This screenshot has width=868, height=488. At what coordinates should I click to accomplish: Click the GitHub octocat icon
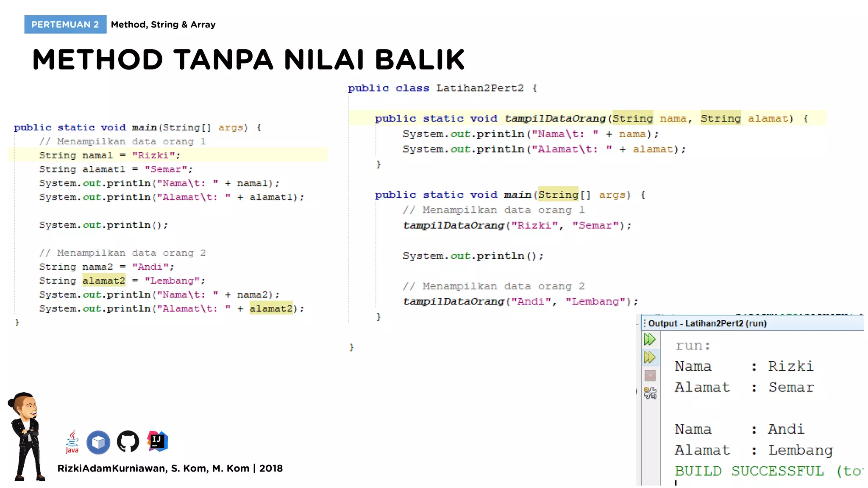point(128,442)
